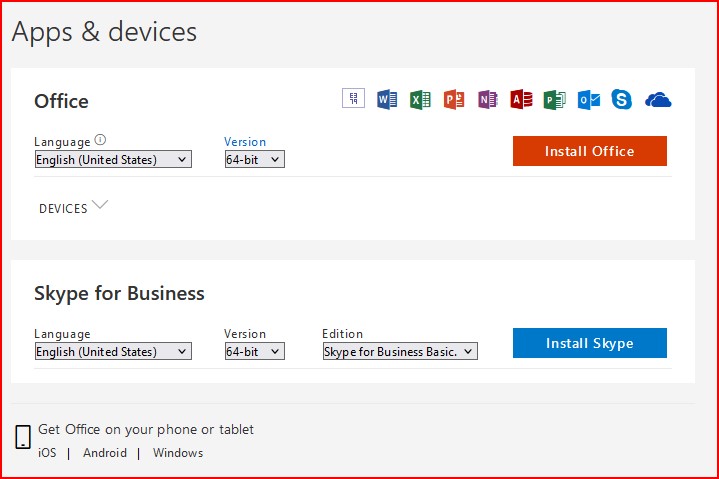Click the Word icon
Viewport: 719px width, 479px height.
click(x=387, y=99)
